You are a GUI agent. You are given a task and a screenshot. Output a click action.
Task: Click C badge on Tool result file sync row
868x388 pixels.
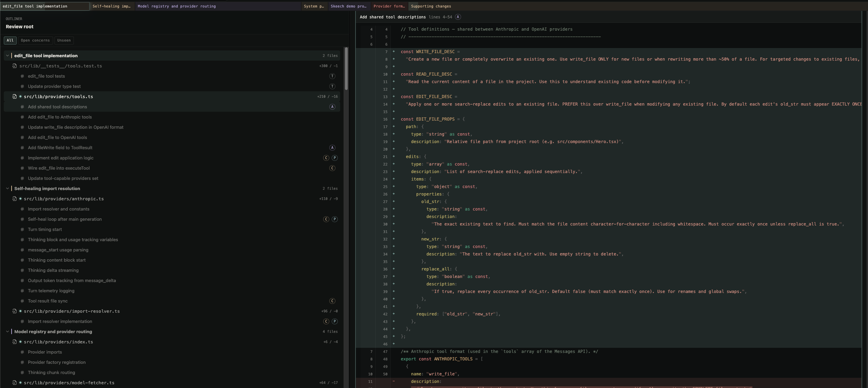click(x=332, y=301)
